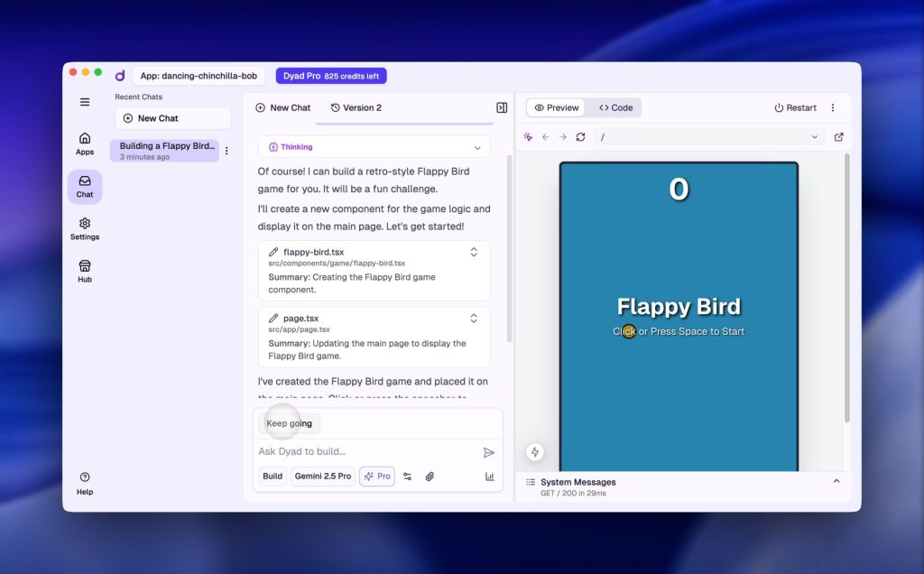Open Settings from the left sidebar

[x=85, y=228]
